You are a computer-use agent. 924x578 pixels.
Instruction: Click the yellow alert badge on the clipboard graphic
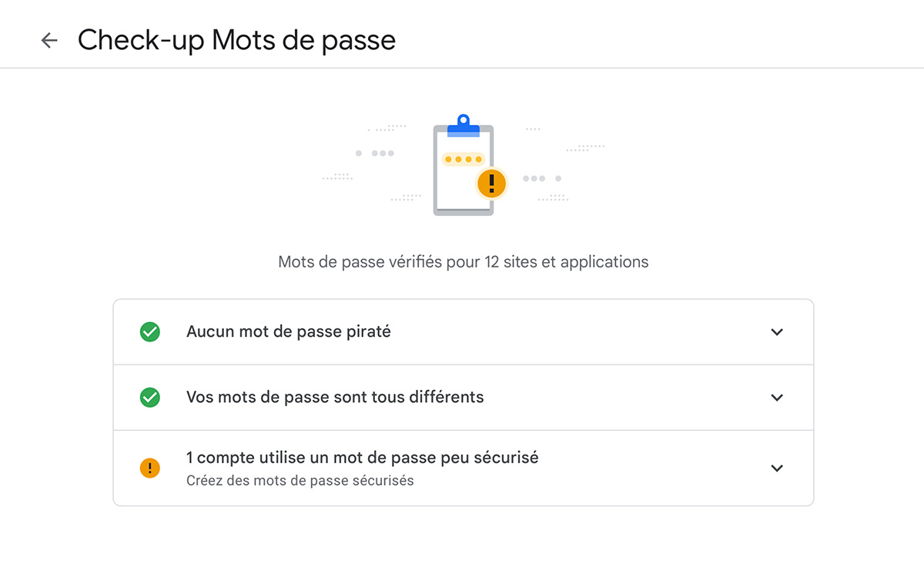click(x=490, y=183)
